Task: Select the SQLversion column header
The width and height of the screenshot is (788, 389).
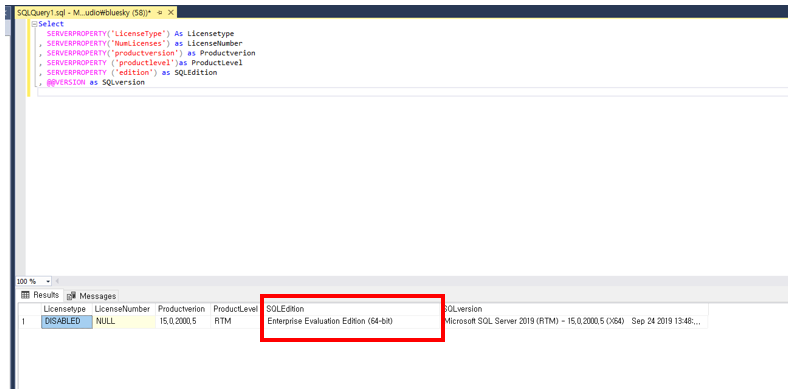Action: pyautogui.click(x=575, y=309)
